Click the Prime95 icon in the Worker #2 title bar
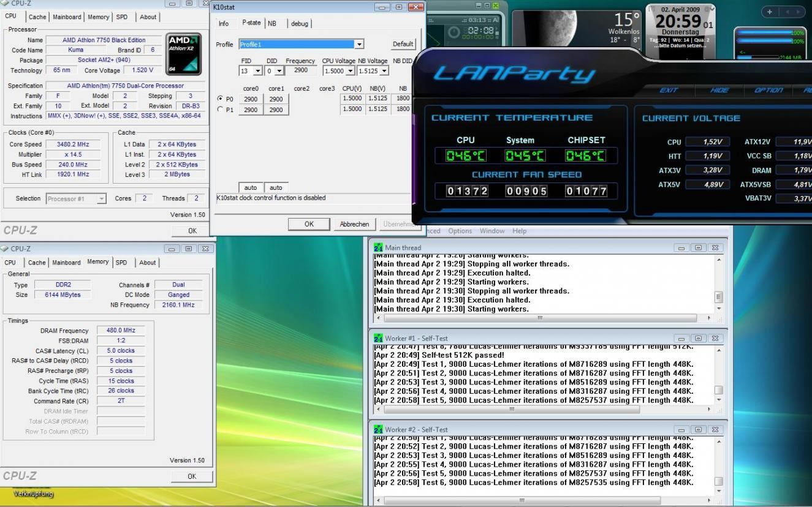 click(x=379, y=429)
